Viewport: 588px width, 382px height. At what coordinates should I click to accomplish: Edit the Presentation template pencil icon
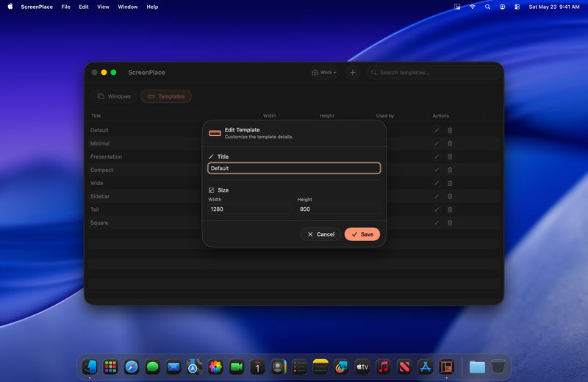coord(437,156)
